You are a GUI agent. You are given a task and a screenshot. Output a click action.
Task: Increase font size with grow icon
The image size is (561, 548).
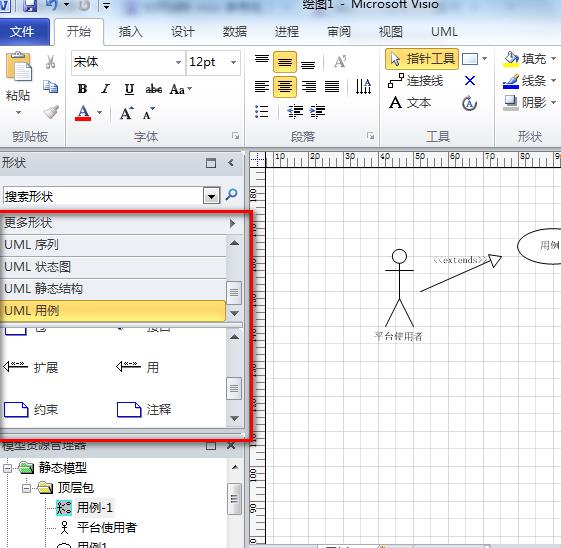point(126,113)
